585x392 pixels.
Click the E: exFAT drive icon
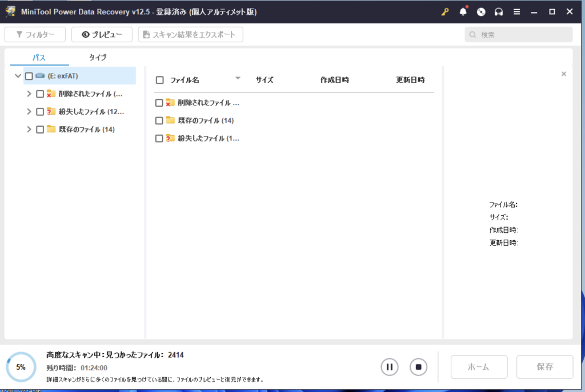click(40, 76)
